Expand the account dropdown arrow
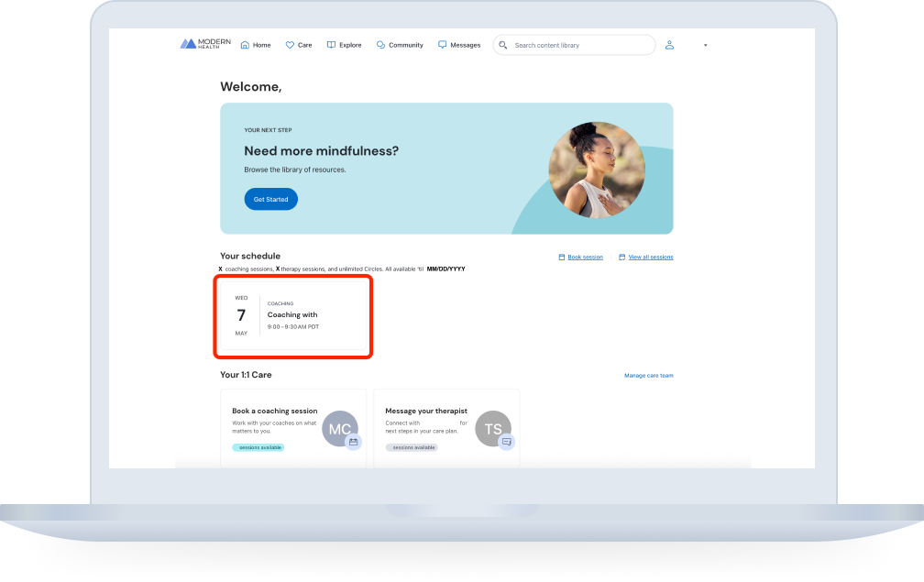This screenshot has width=924, height=582. [x=705, y=45]
